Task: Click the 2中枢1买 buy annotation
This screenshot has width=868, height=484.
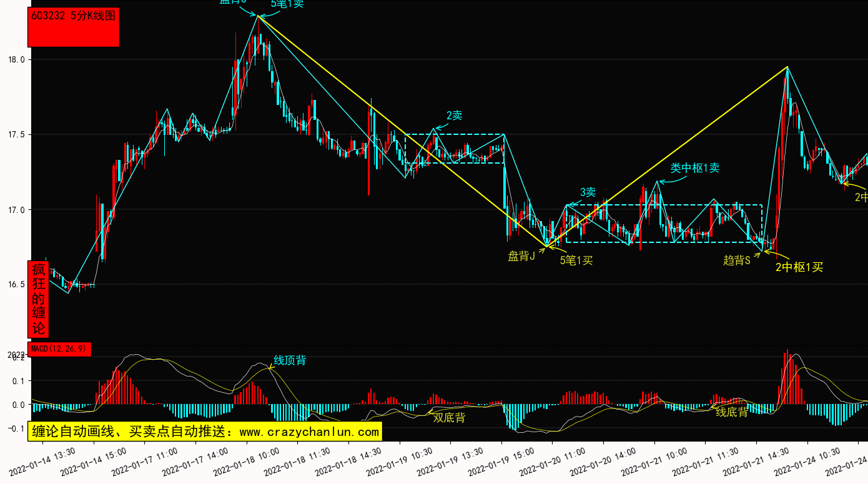Action: coord(799,267)
